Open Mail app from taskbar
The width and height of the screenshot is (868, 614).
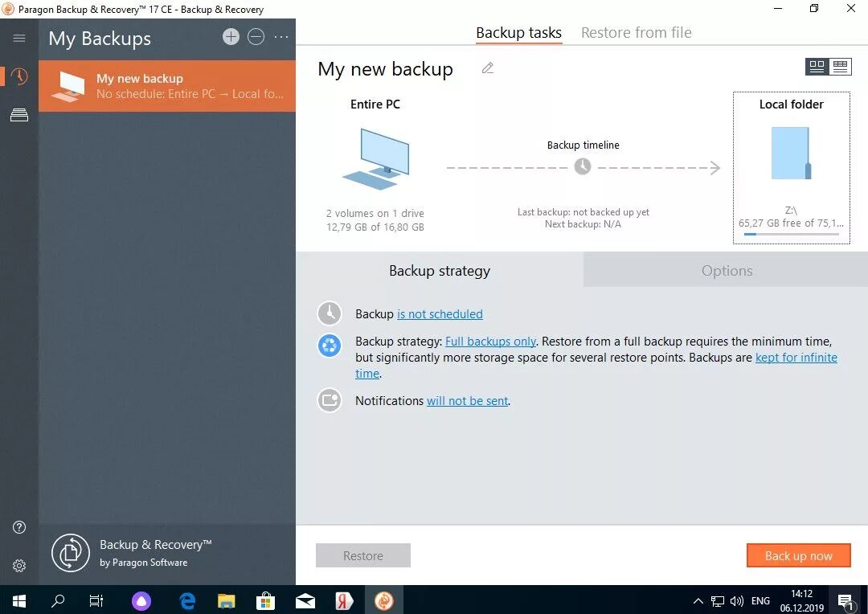(305, 600)
